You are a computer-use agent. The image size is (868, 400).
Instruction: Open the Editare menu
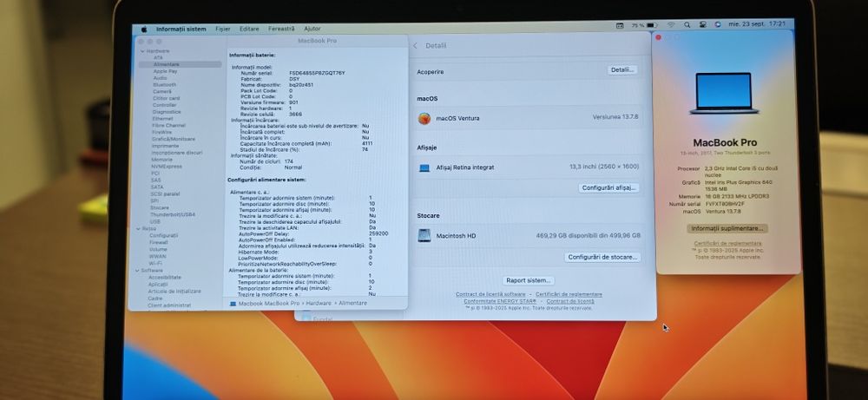(249, 29)
